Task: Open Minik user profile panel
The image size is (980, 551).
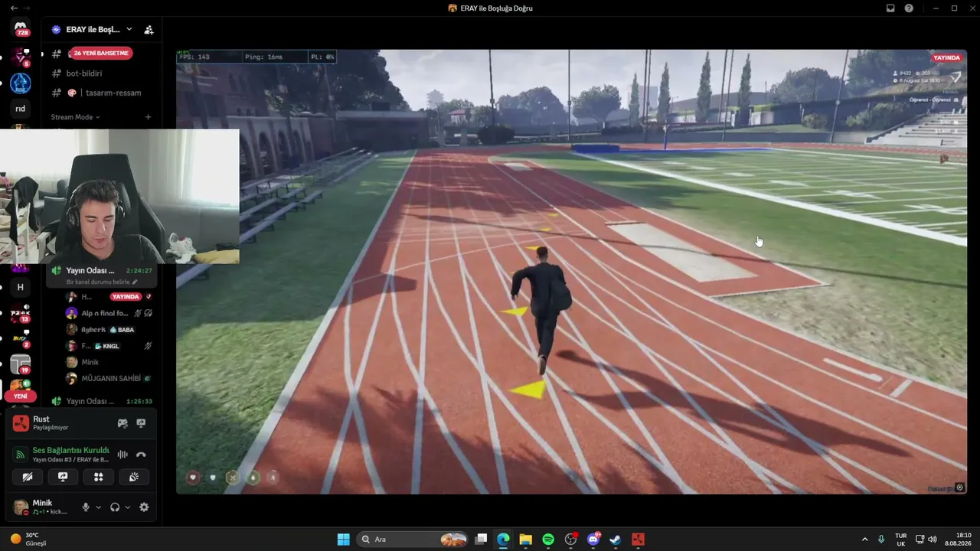Action: (42, 507)
